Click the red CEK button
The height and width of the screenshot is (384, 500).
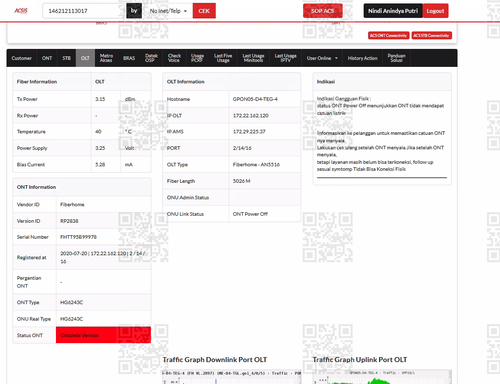point(204,11)
